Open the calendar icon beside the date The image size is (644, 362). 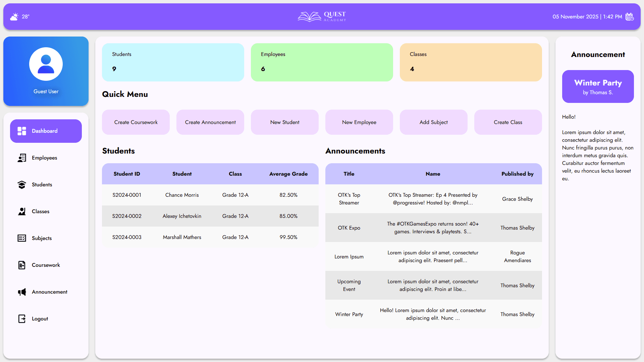(x=630, y=17)
